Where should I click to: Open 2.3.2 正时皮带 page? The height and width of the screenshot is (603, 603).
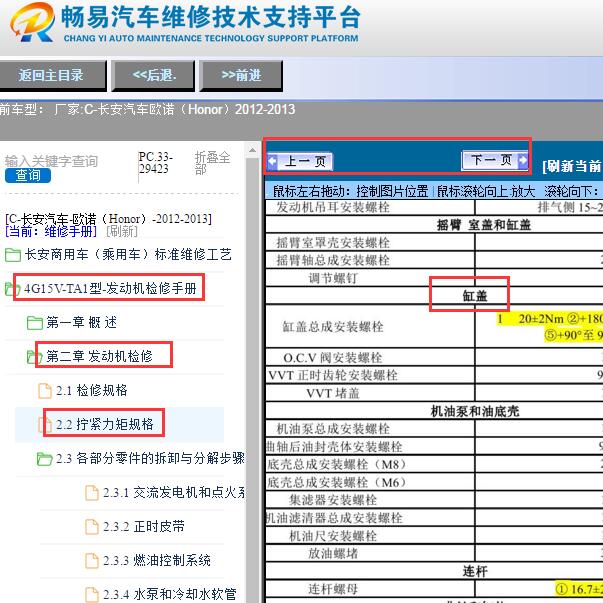144,526
